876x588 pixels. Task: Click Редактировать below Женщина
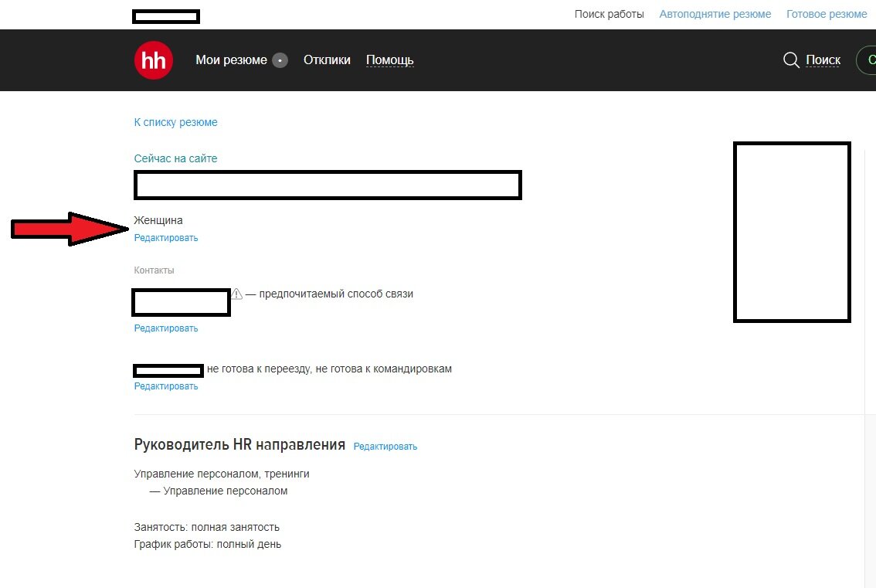click(166, 237)
